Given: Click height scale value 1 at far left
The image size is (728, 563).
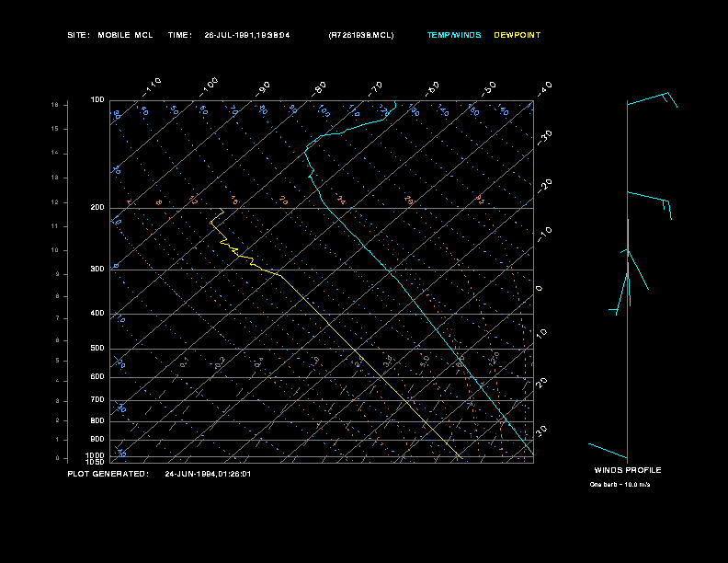Looking at the screenshot, I should point(58,440).
